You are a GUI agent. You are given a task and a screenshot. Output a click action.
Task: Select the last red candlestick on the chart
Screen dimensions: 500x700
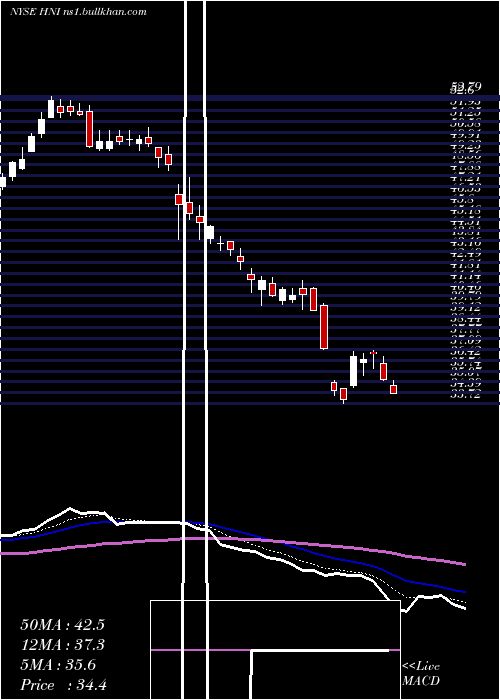(x=393, y=389)
